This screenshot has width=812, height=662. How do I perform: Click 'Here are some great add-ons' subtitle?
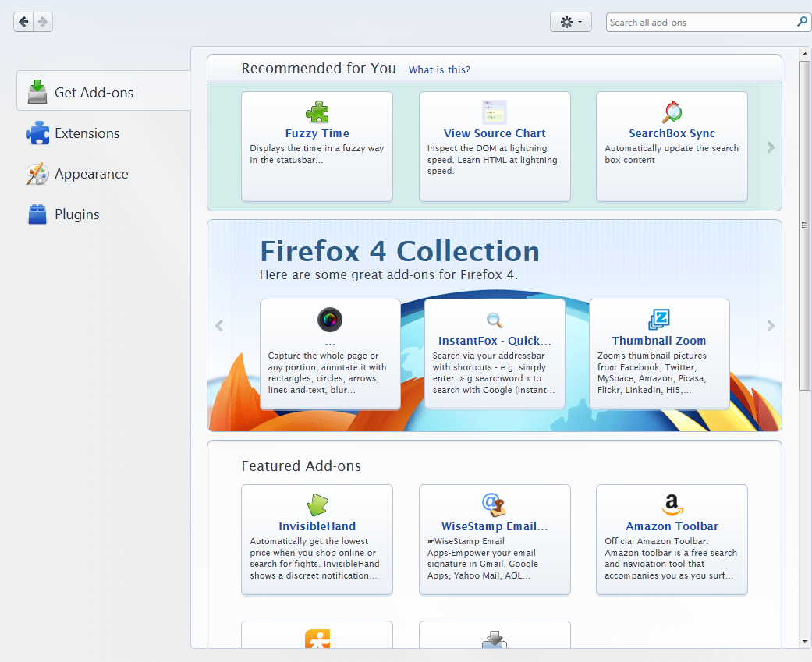click(388, 274)
